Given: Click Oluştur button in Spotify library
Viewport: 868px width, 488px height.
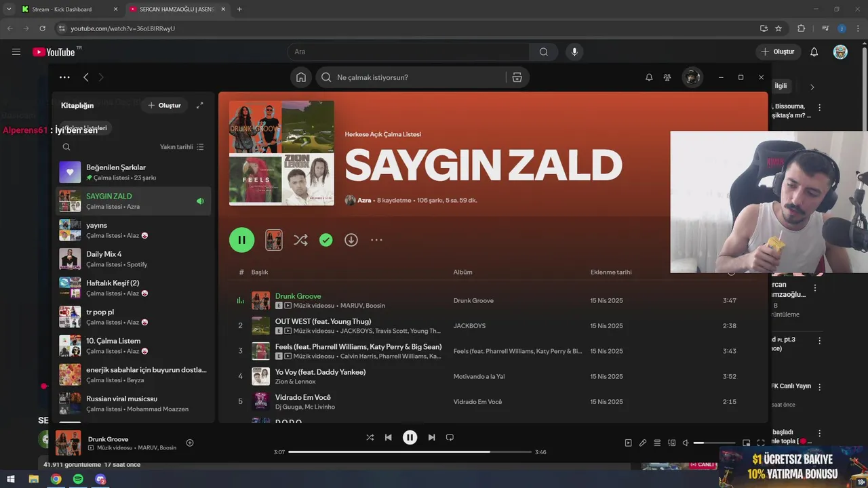Looking at the screenshot, I should click(165, 106).
